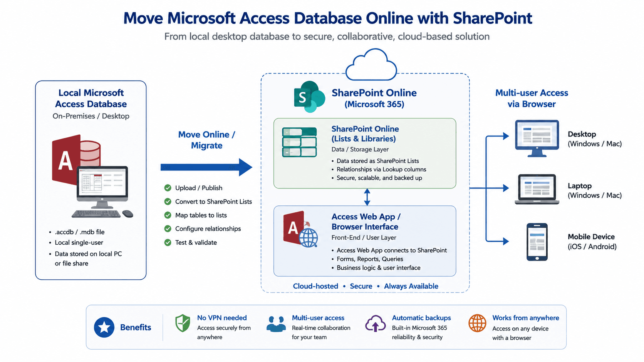The width and height of the screenshot is (644, 362).
Task: Click the Local single-user bullet
Action: (76, 243)
